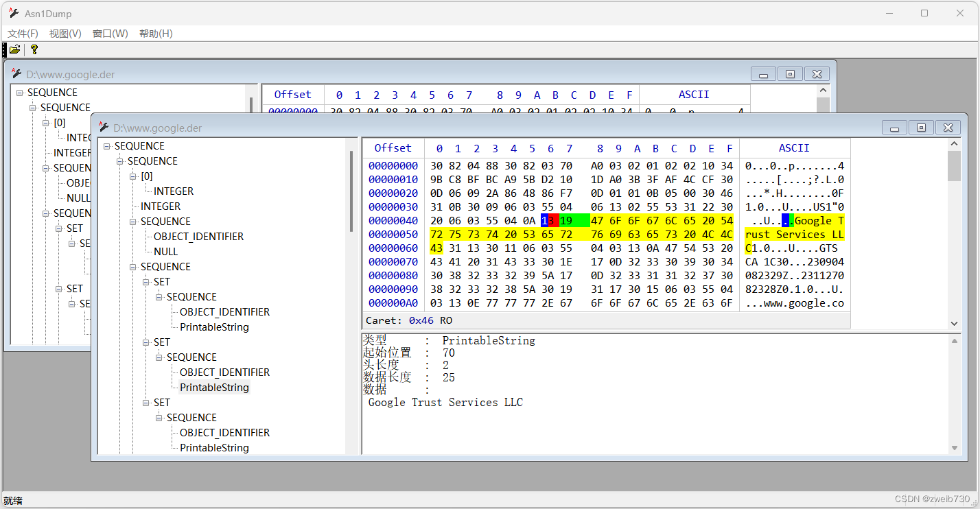
Task: Open the 帮助(H) menu
Action: coord(156,34)
